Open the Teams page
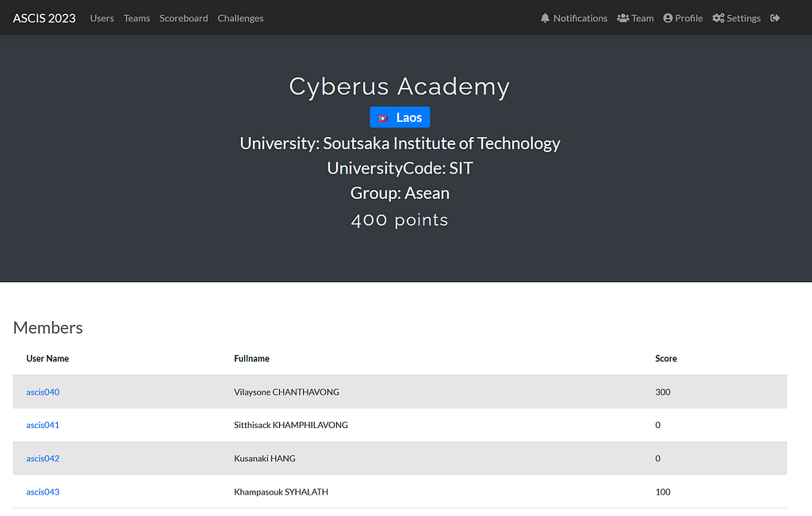Viewport: 812px width, 516px height. coord(136,18)
